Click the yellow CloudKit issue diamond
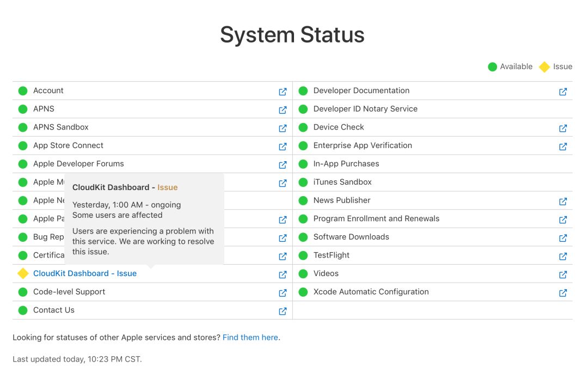The image size is (588, 379). 23,273
